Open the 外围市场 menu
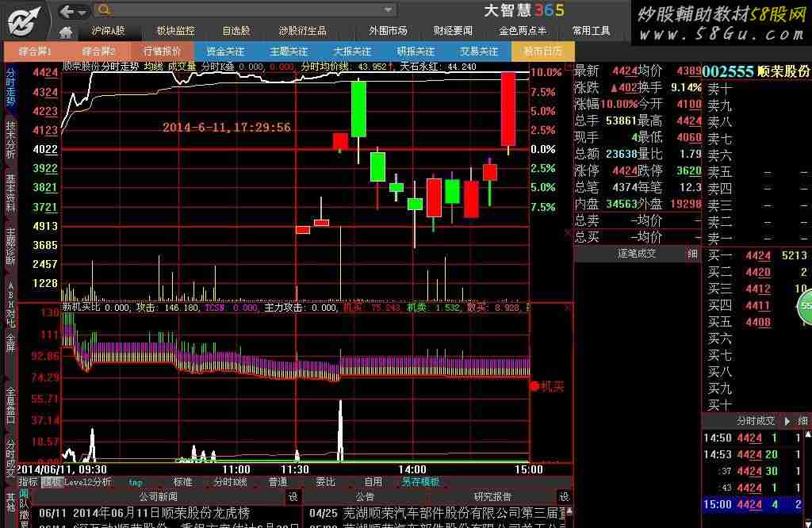Screen dimensions: 812x528 [388, 31]
